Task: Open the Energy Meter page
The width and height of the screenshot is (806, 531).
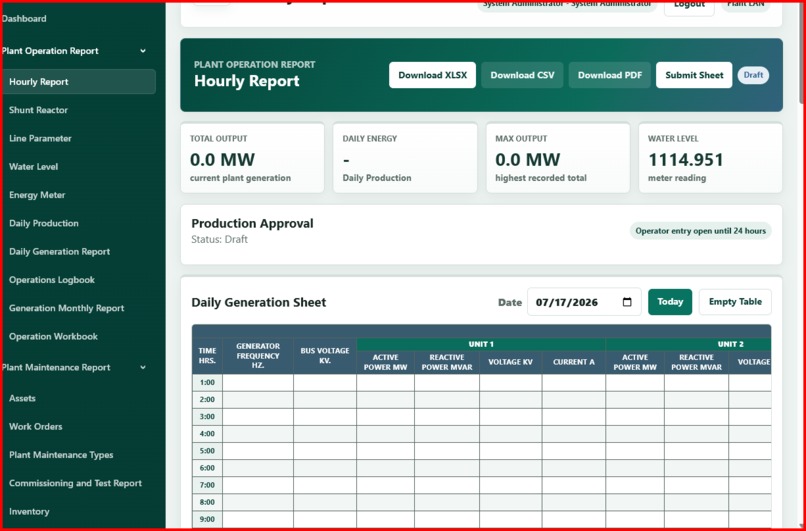Action: coord(37,195)
